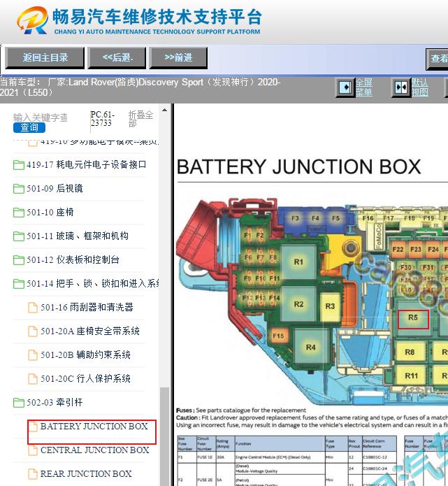Image resolution: width=448 pixels, height=486 pixels.
Task: Click relay R11 in diagram
Action: tap(411, 376)
